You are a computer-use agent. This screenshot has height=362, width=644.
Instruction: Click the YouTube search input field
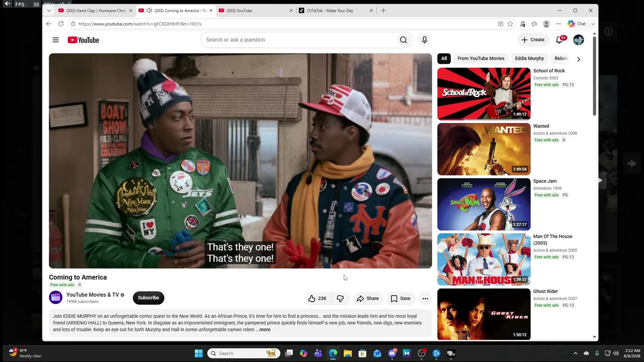tap(299, 40)
